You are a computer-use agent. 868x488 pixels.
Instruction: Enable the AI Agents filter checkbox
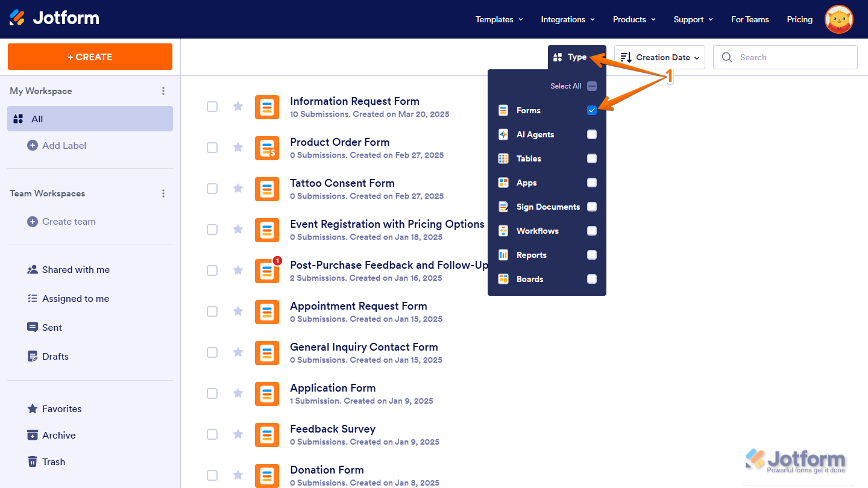point(592,134)
